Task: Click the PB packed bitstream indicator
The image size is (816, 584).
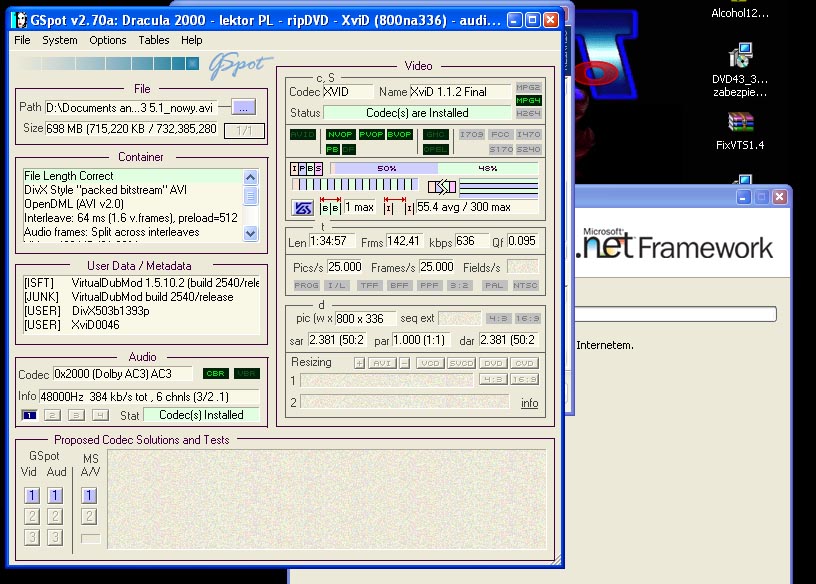Action: (333, 149)
